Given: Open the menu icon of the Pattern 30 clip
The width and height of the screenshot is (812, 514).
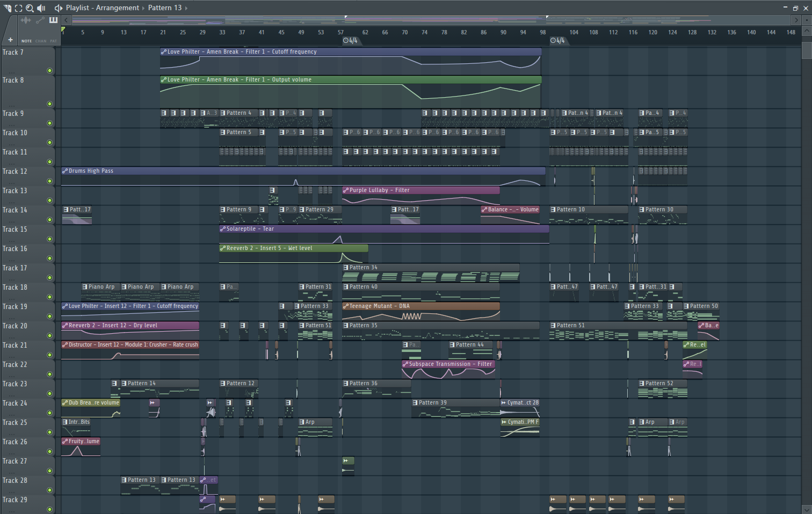Looking at the screenshot, I should [642, 210].
